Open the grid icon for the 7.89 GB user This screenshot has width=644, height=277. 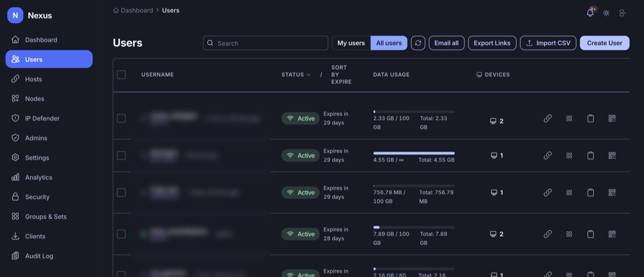(569, 234)
